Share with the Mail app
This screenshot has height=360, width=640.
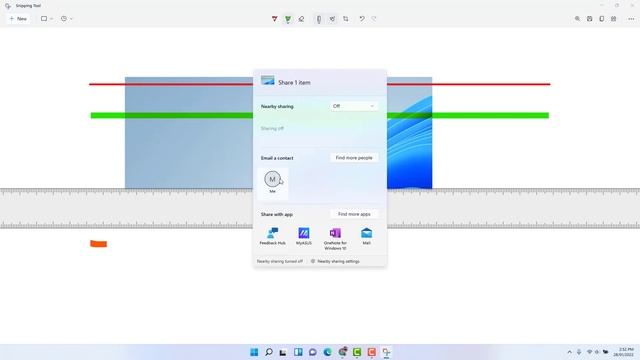[x=367, y=236]
